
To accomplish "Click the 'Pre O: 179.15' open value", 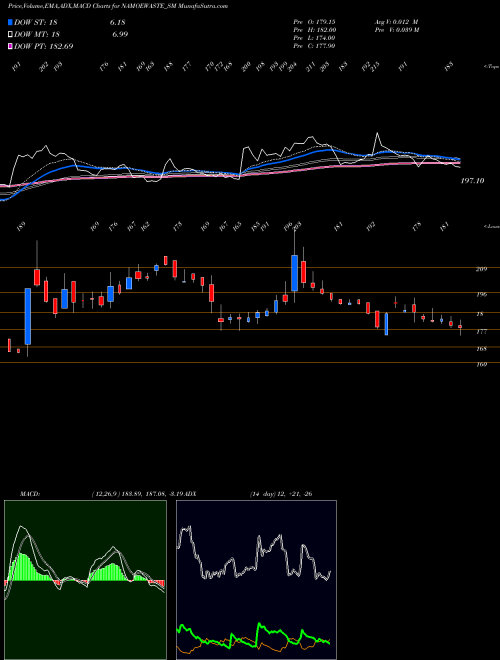I will pos(314,21).
